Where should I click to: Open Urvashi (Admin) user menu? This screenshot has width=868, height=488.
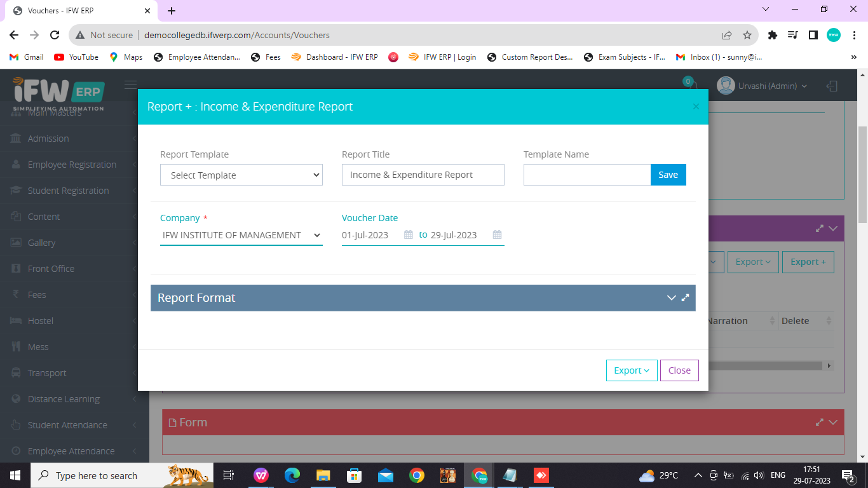pyautogui.click(x=762, y=86)
